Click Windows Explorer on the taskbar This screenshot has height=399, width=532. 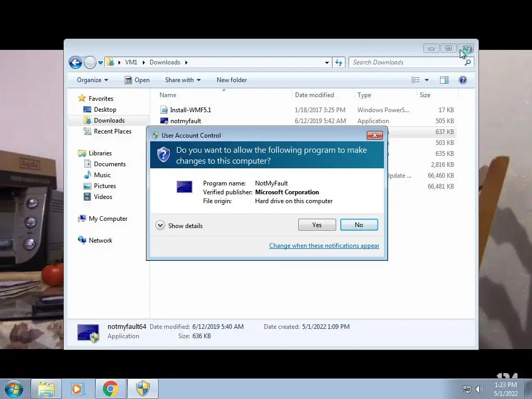[46, 389]
